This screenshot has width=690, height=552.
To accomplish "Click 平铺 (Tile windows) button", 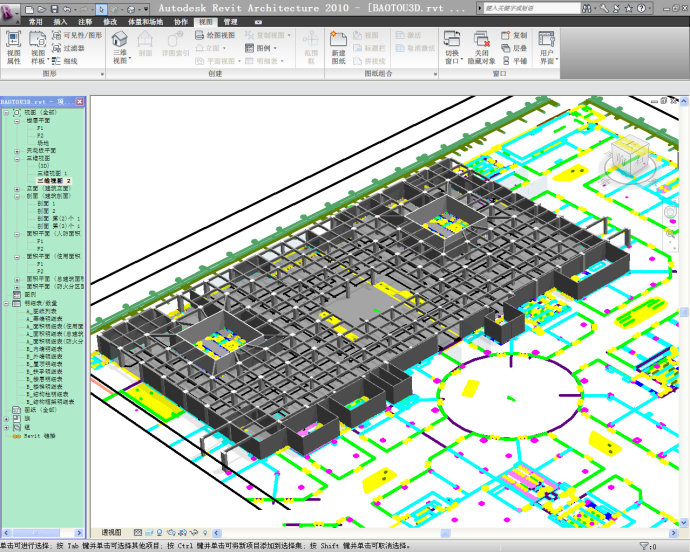I will click(x=514, y=61).
